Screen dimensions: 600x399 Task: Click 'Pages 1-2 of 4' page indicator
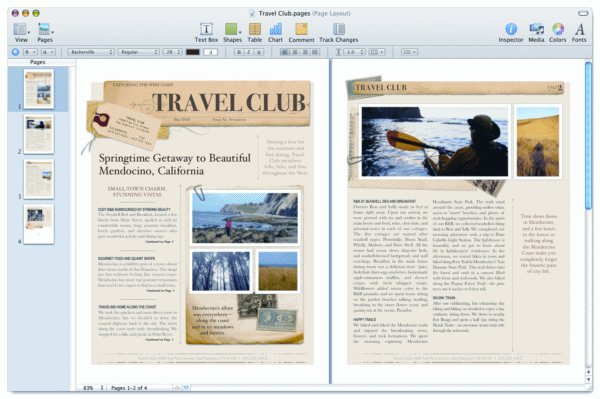point(129,388)
